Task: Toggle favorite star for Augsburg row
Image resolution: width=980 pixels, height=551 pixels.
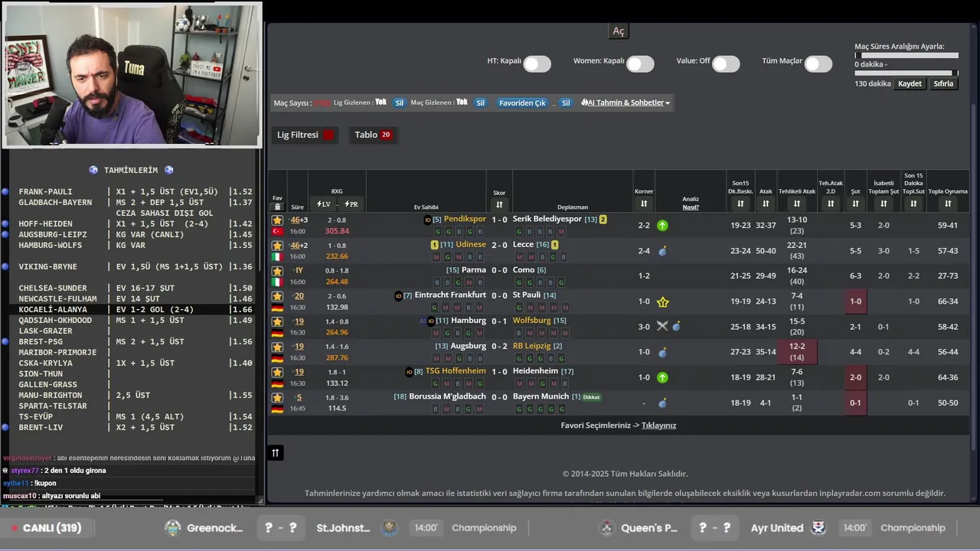Action: 277,347
